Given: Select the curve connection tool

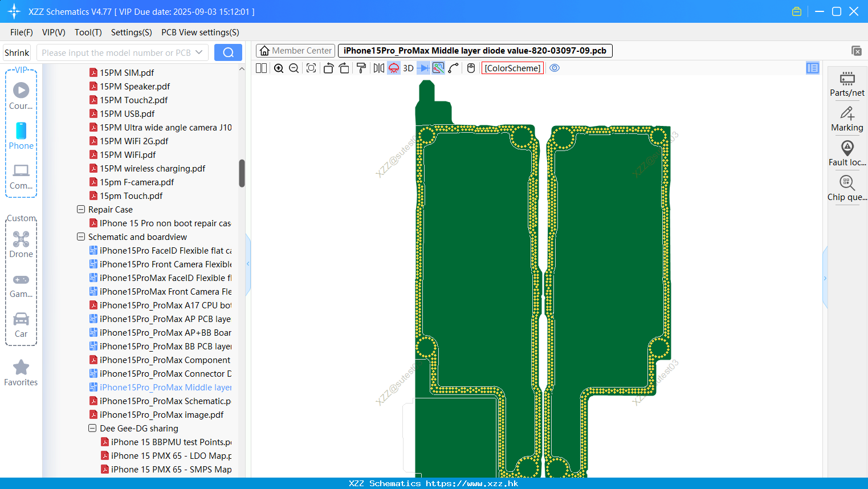Looking at the screenshot, I should coord(454,68).
